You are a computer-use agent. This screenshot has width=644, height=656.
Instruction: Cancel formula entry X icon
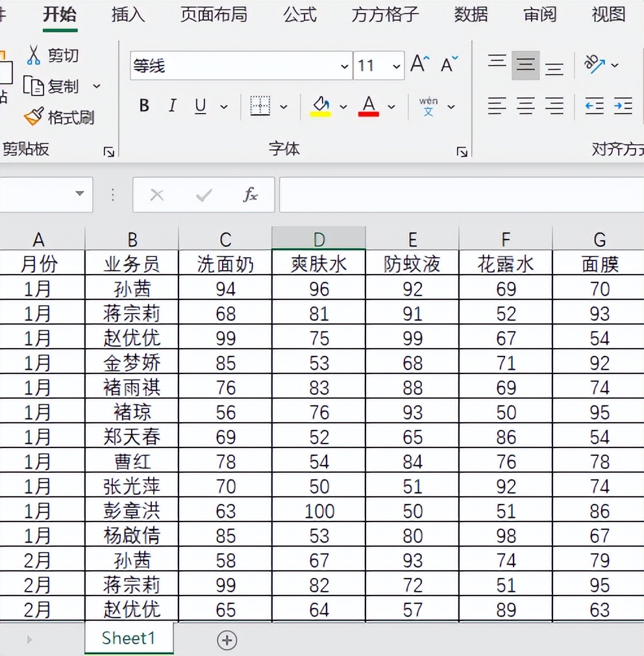coord(157,195)
